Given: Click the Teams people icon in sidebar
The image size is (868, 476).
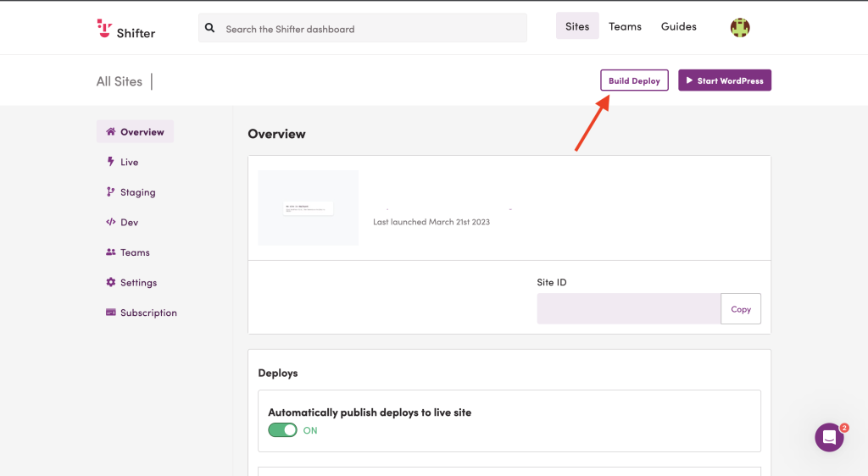Looking at the screenshot, I should tap(111, 252).
